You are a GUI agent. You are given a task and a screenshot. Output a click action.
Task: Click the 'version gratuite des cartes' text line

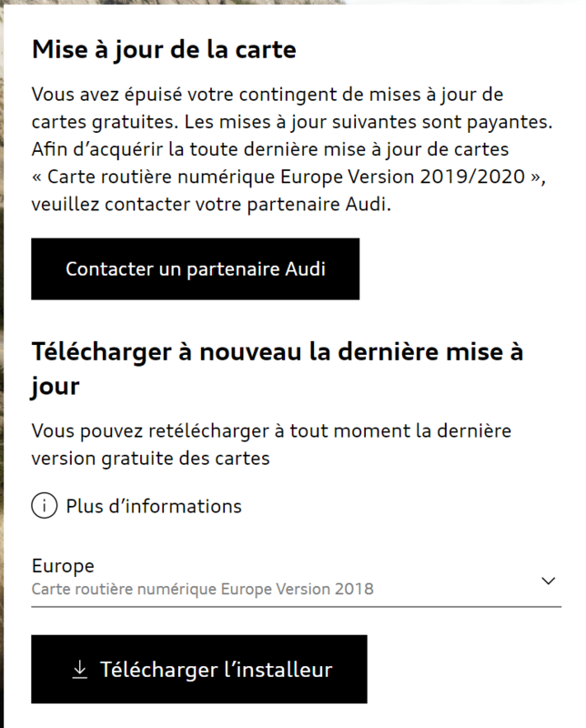pos(150,458)
